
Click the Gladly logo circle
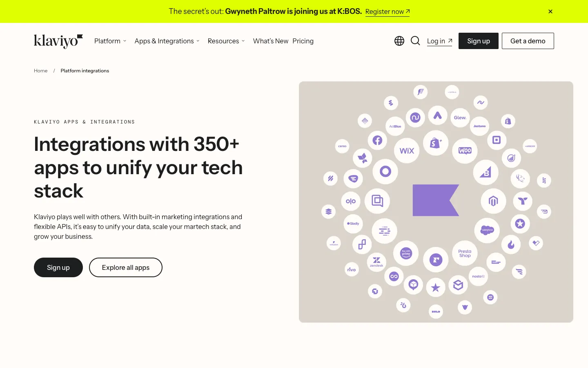[353, 224]
